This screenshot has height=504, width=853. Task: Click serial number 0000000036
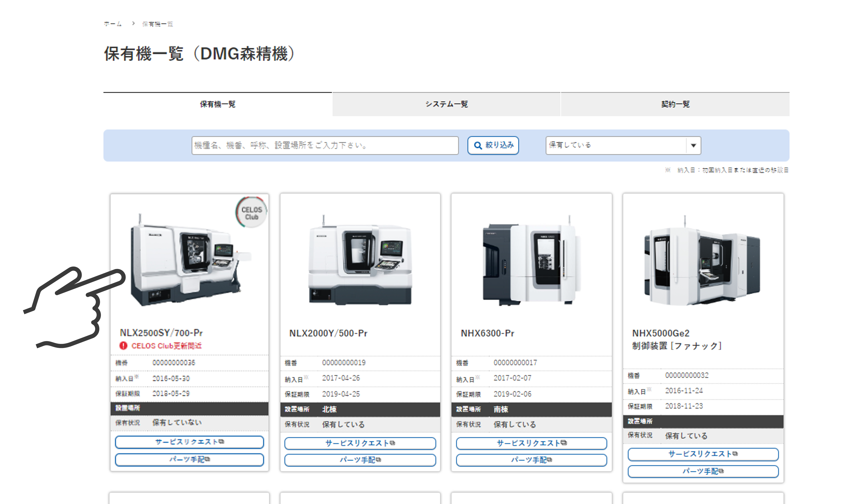[x=174, y=363]
